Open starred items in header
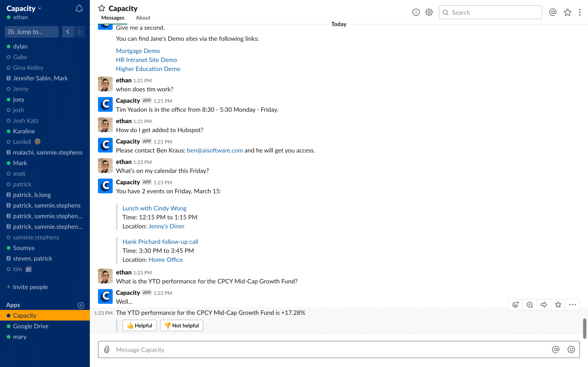This screenshot has width=588, height=367. coord(567,12)
